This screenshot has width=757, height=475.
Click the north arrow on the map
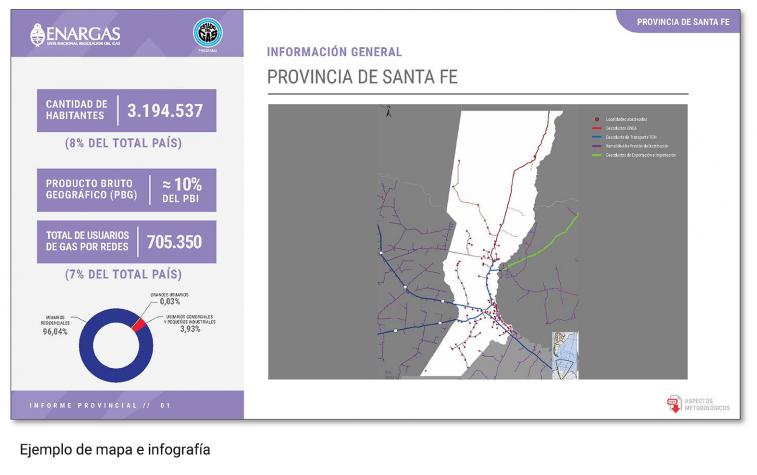389,112
